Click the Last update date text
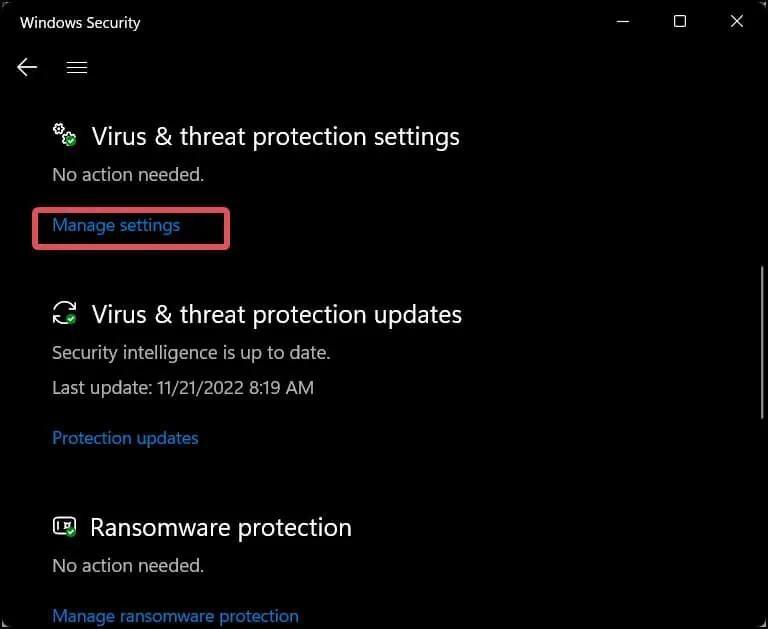Image resolution: width=768 pixels, height=629 pixels. coord(183,387)
